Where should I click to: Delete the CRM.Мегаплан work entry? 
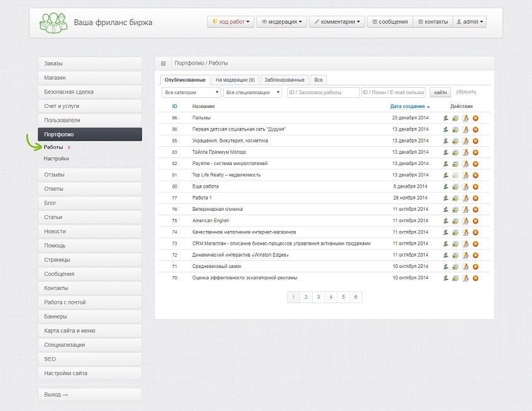click(475, 243)
